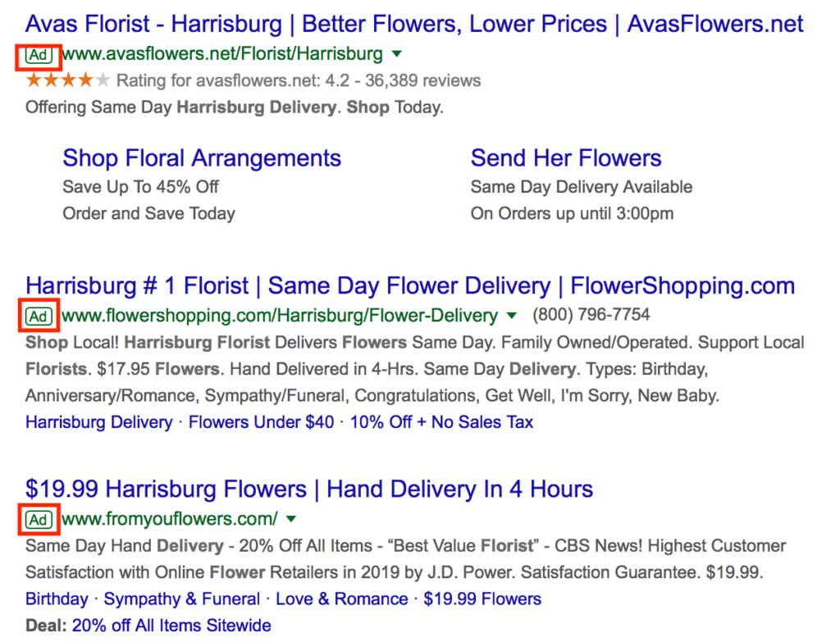Screen dimensions: 840x642
Task: Open the Sympathy & Funeral sitelink
Action: (x=181, y=599)
